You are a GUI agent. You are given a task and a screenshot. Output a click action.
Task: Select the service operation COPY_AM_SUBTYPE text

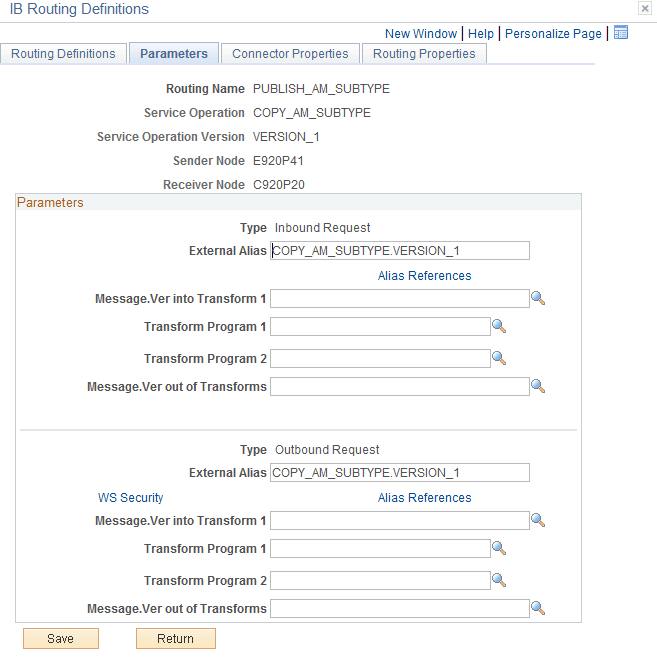click(312, 113)
